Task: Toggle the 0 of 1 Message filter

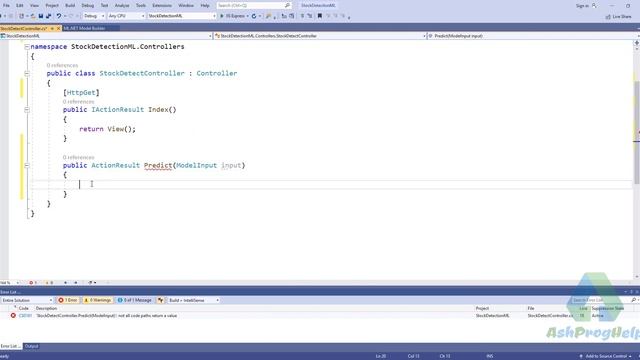Action: [135, 300]
